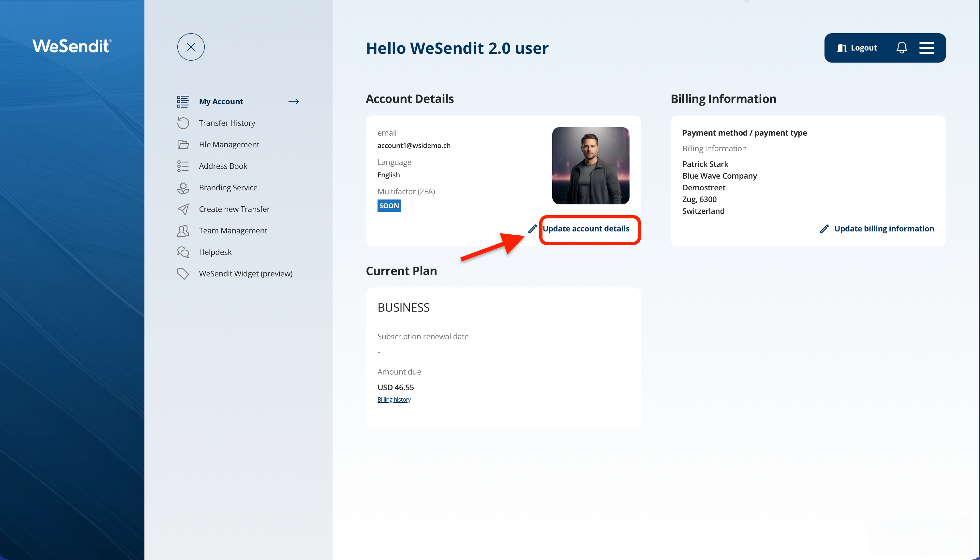The width and height of the screenshot is (980, 560).
Task: Open the hamburger menu icon
Action: click(x=927, y=48)
